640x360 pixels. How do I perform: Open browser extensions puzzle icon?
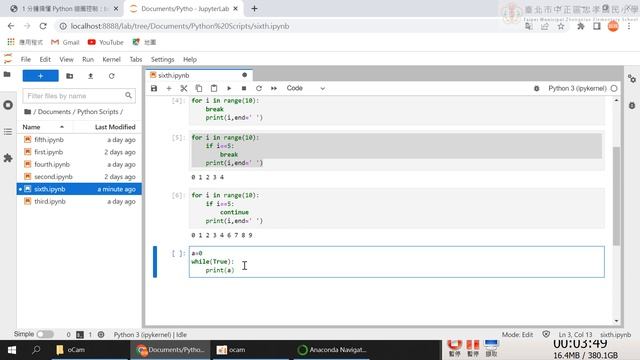click(x=580, y=27)
